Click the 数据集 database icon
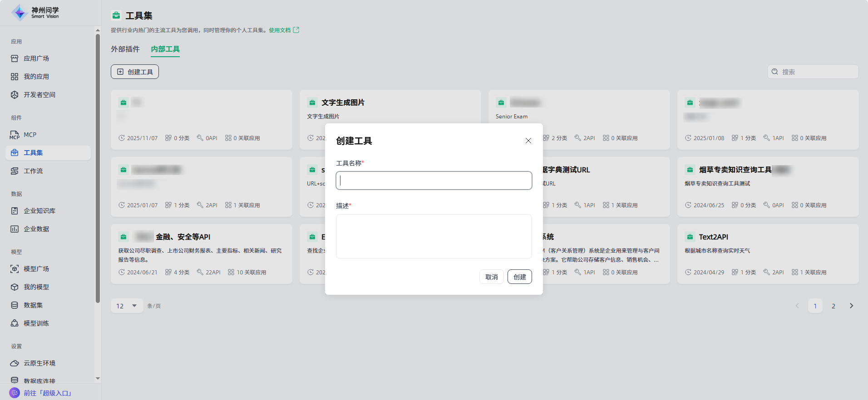Viewport: 868px width, 400px height. click(x=15, y=305)
